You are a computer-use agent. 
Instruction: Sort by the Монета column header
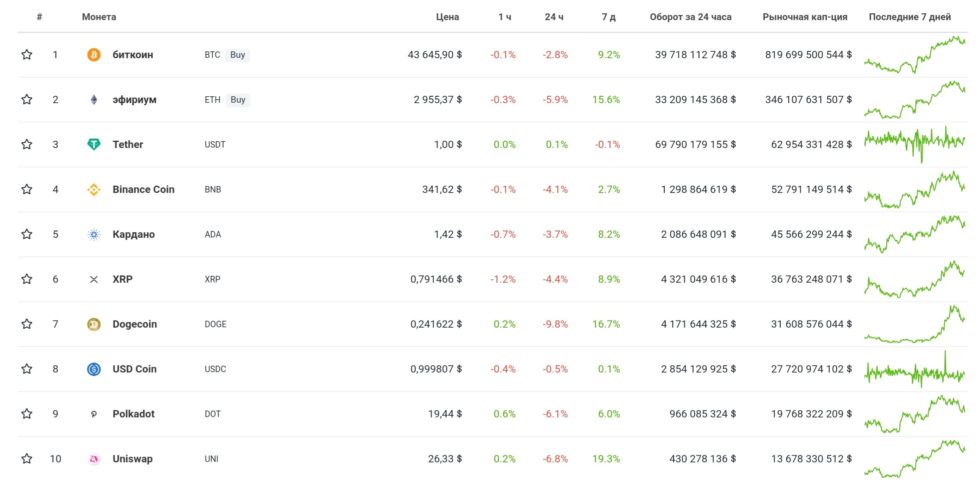click(x=99, y=17)
